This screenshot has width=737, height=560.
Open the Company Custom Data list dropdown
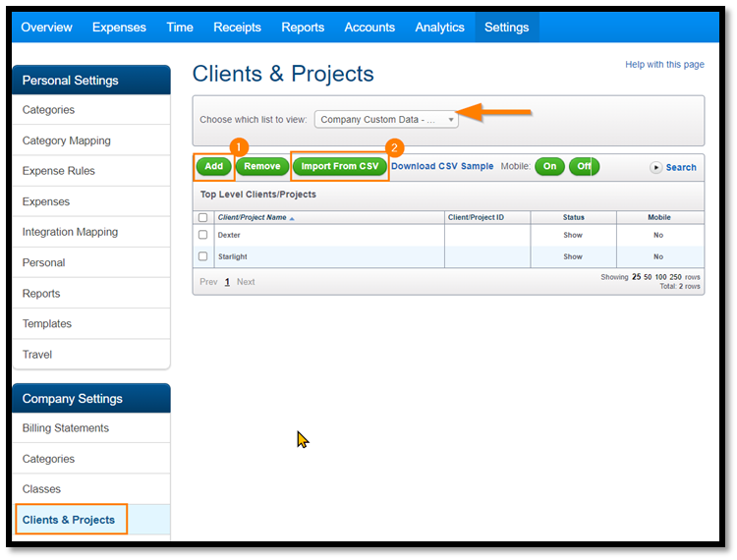386,119
